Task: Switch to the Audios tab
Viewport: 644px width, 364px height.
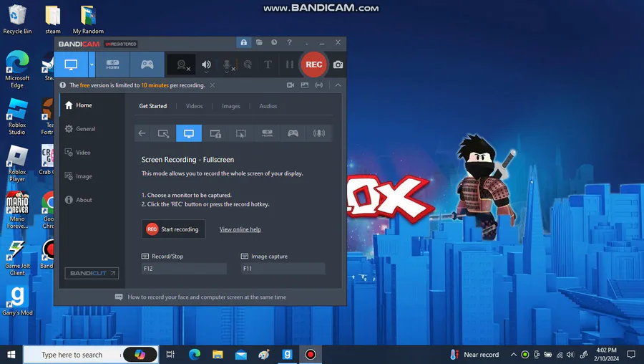Action: tap(268, 106)
